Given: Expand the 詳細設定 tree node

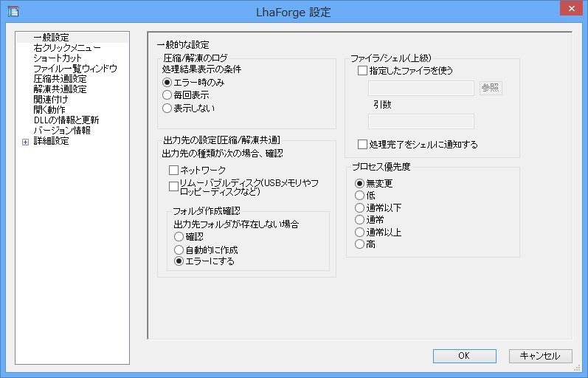Looking at the screenshot, I should tap(25, 142).
